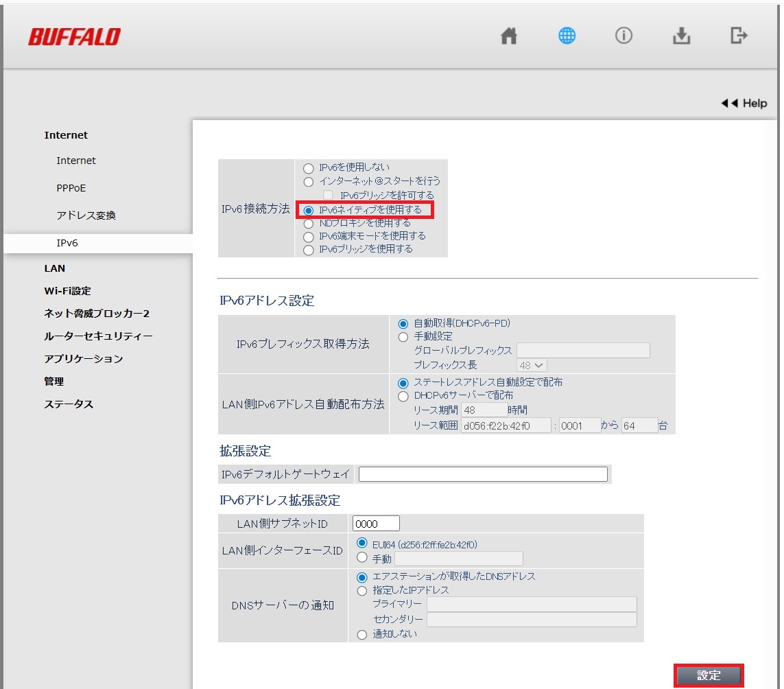Open the Help panel
This screenshot has height=689, width=784.
(x=744, y=103)
